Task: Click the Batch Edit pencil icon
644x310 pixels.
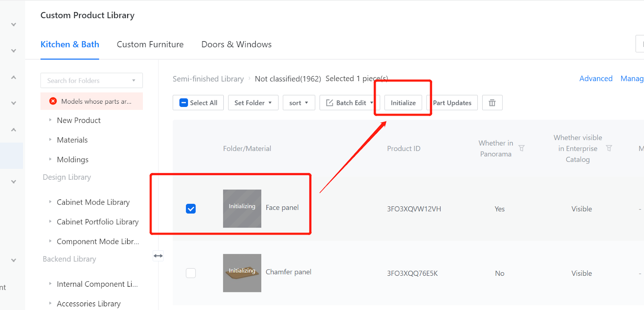Action: (x=329, y=103)
